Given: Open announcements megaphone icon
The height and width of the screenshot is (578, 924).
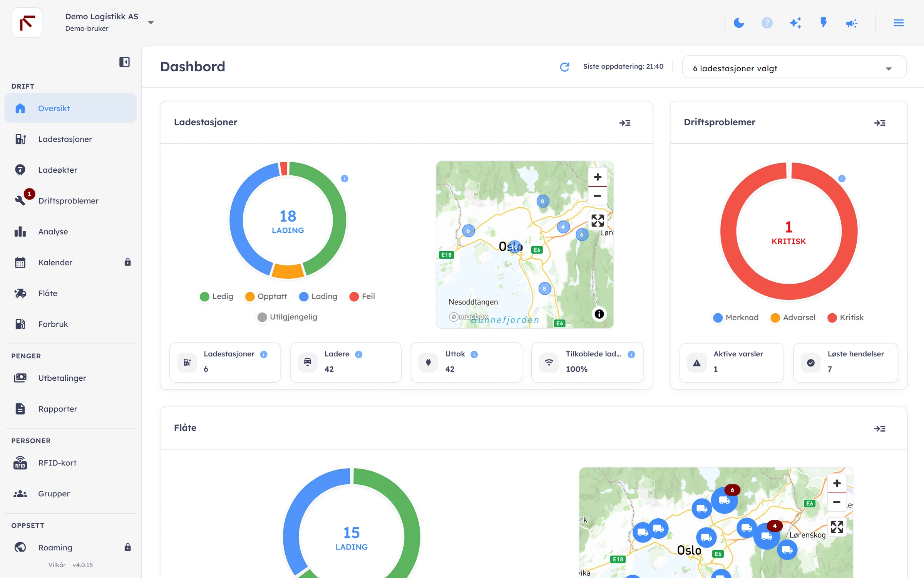Looking at the screenshot, I should tap(852, 24).
